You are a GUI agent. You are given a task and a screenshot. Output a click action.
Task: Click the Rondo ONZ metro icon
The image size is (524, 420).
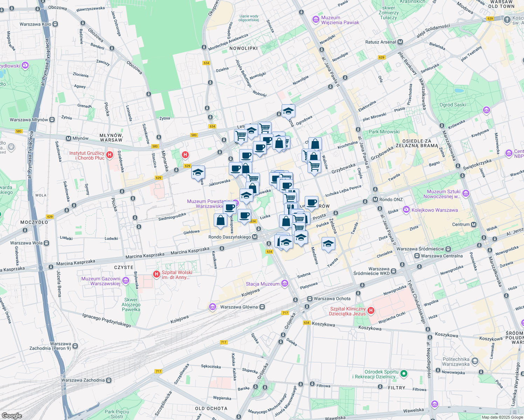pyautogui.click(x=375, y=199)
